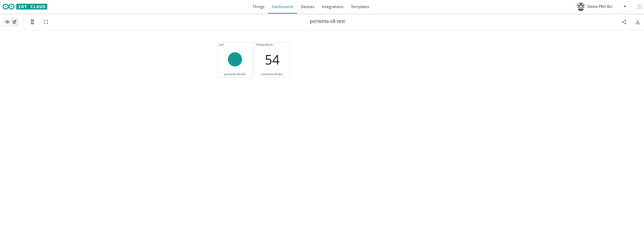
Task: Go to the Things tab
Action: pyautogui.click(x=258, y=7)
